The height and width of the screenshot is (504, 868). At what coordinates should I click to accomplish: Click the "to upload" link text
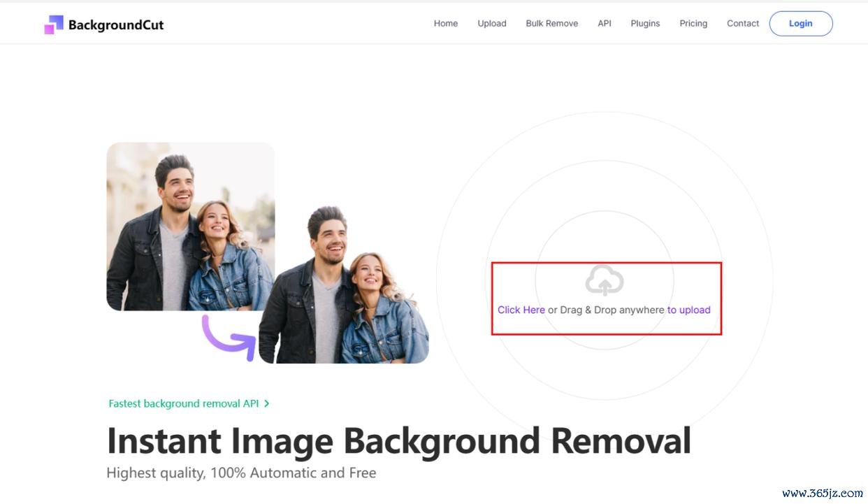(689, 310)
